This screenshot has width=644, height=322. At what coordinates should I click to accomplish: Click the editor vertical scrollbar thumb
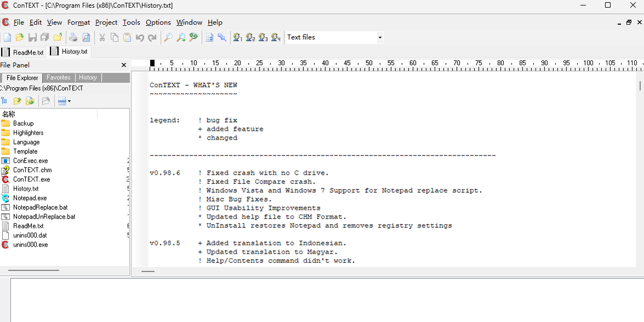tap(640, 85)
